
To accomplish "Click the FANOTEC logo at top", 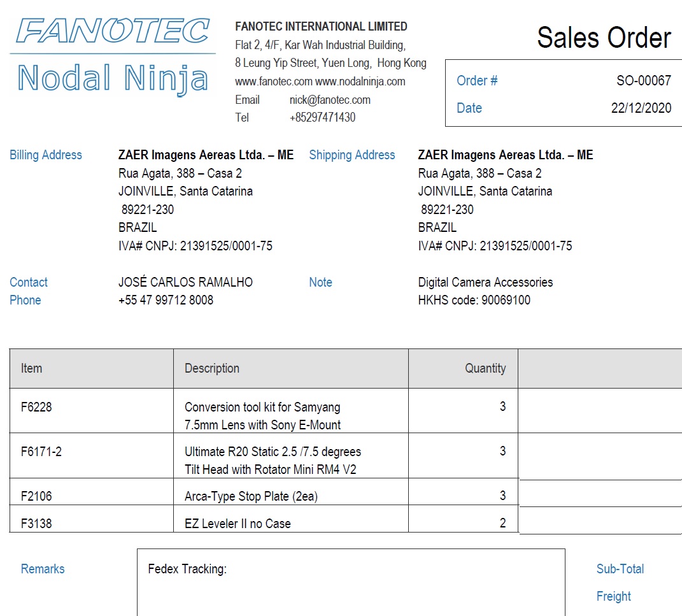I will click(113, 31).
